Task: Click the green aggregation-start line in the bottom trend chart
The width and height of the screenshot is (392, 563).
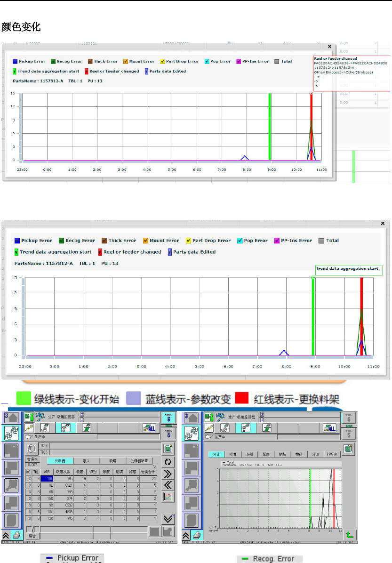Action: click(313, 316)
